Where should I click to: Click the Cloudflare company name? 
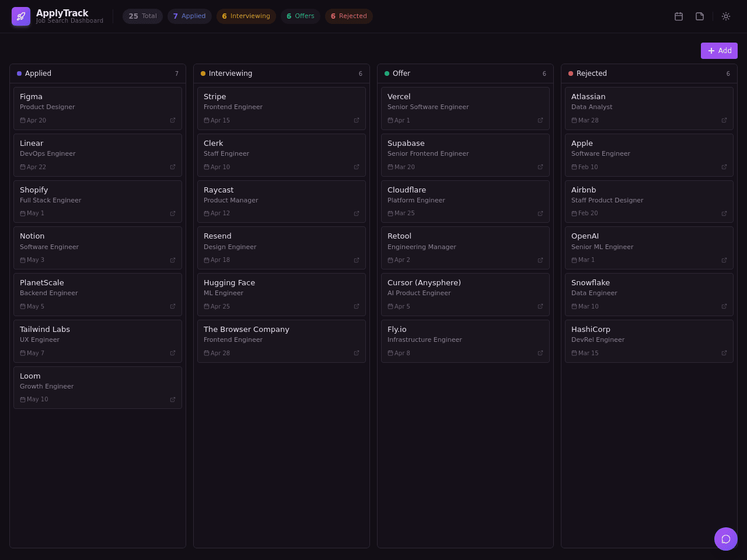point(407,190)
